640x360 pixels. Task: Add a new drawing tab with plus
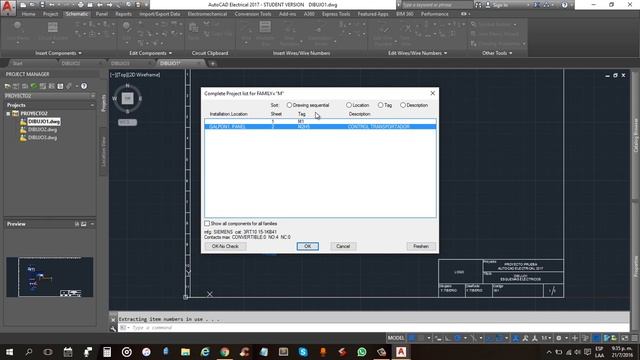point(213,64)
